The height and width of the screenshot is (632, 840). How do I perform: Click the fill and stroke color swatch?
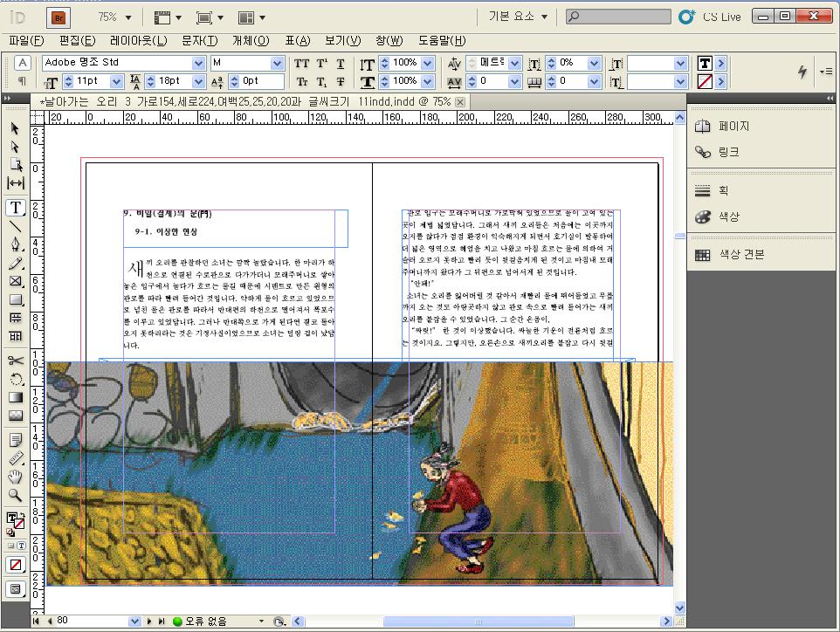[x=16, y=520]
